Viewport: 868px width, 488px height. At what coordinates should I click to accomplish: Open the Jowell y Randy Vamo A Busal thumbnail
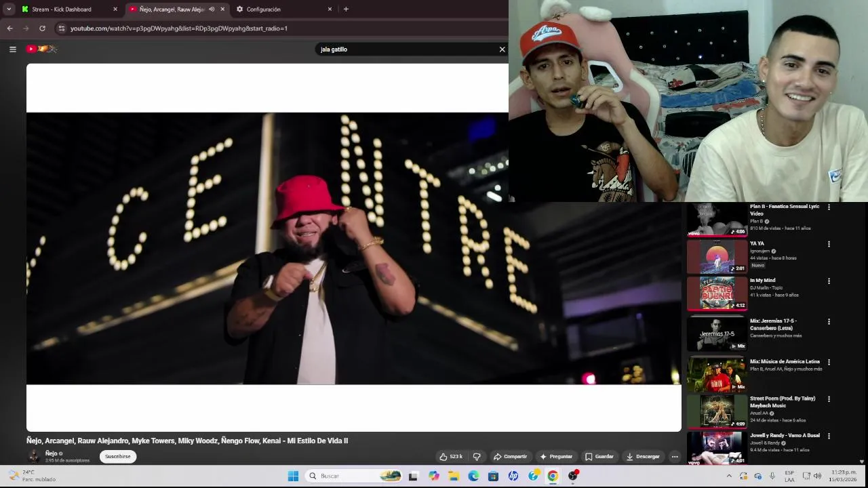(717, 447)
